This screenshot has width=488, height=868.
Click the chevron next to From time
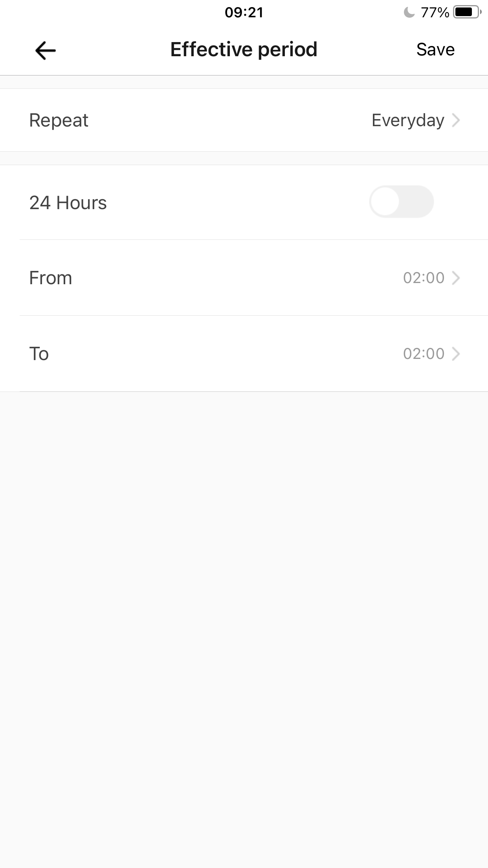click(x=456, y=278)
